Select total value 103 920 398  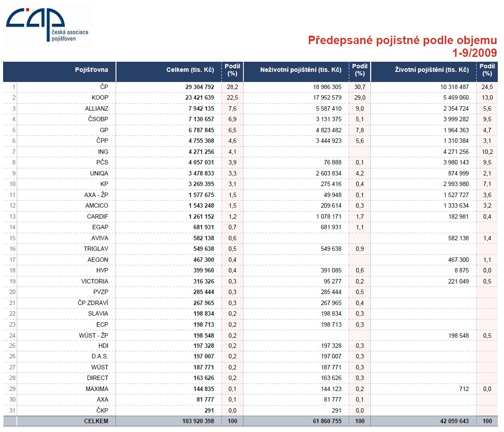coord(198,421)
